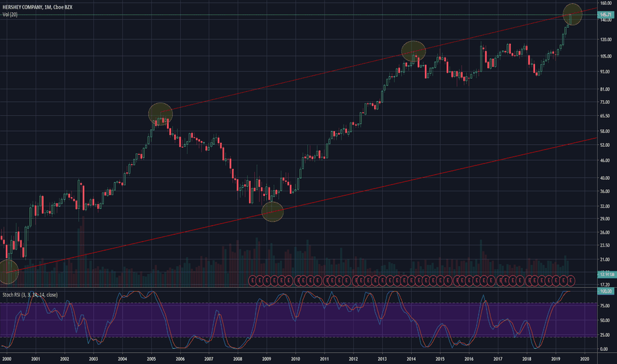This screenshot has height=364, width=617.
Task: Click the 81.00 price axis label
Action: coord(605,89)
